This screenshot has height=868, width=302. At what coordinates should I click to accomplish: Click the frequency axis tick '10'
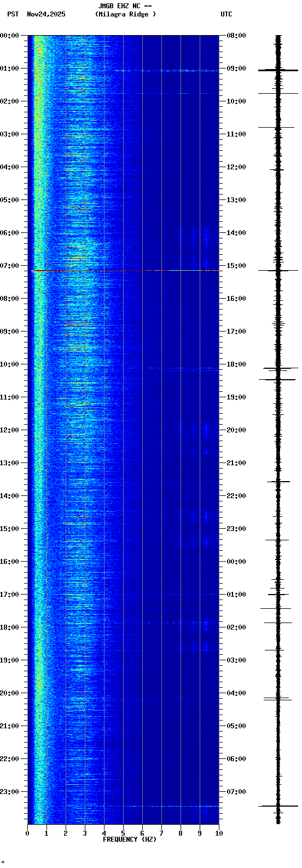click(x=219, y=833)
